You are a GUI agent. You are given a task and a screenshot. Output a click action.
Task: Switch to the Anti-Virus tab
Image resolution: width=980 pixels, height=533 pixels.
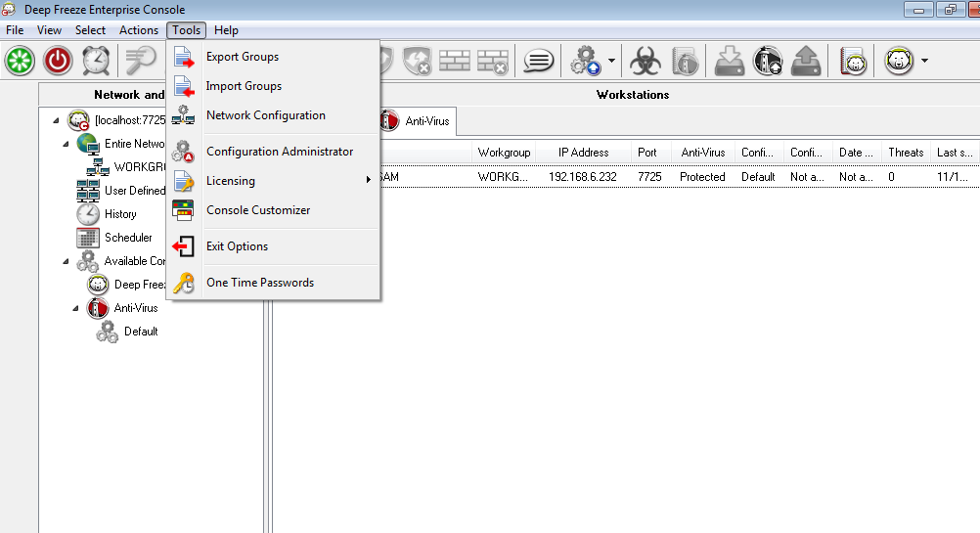tap(416, 121)
